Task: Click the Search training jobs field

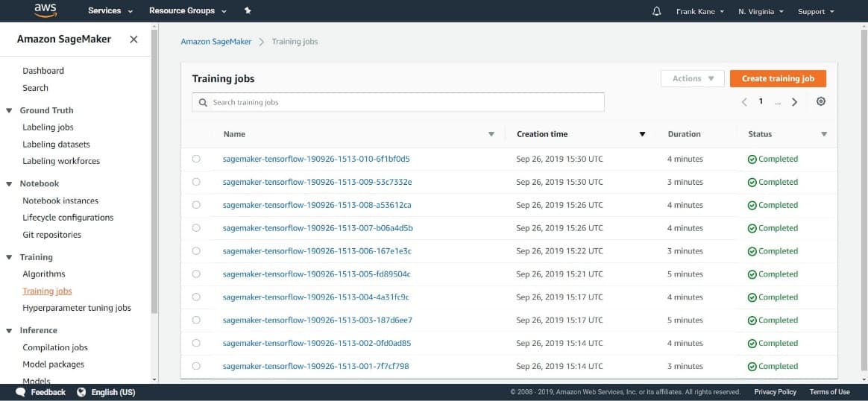Action: 398,102
